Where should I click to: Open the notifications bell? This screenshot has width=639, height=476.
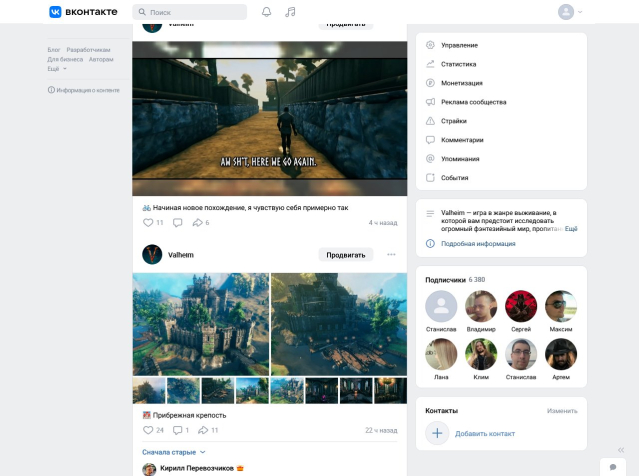[266, 12]
